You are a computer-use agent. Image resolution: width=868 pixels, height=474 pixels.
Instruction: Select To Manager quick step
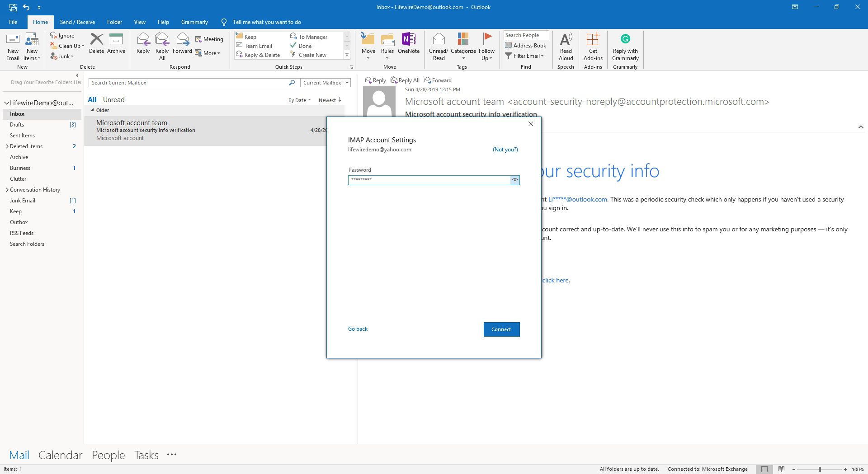[x=309, y=37]
